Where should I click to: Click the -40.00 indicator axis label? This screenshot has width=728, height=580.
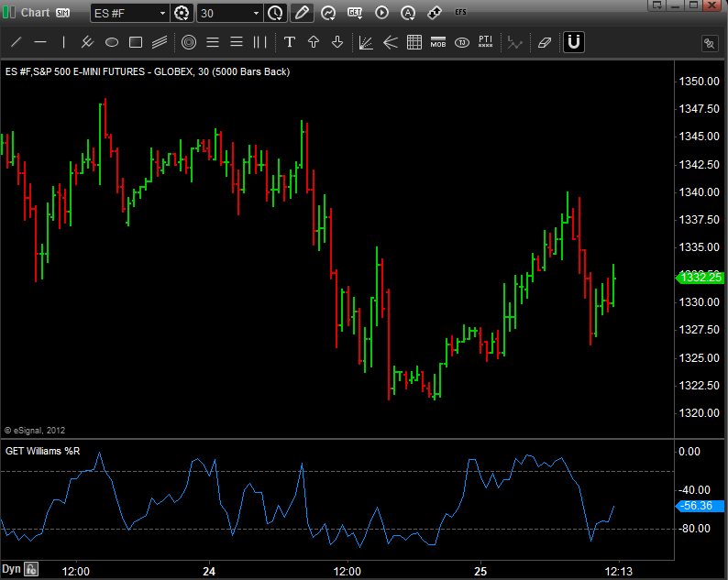tap(695, 490)
